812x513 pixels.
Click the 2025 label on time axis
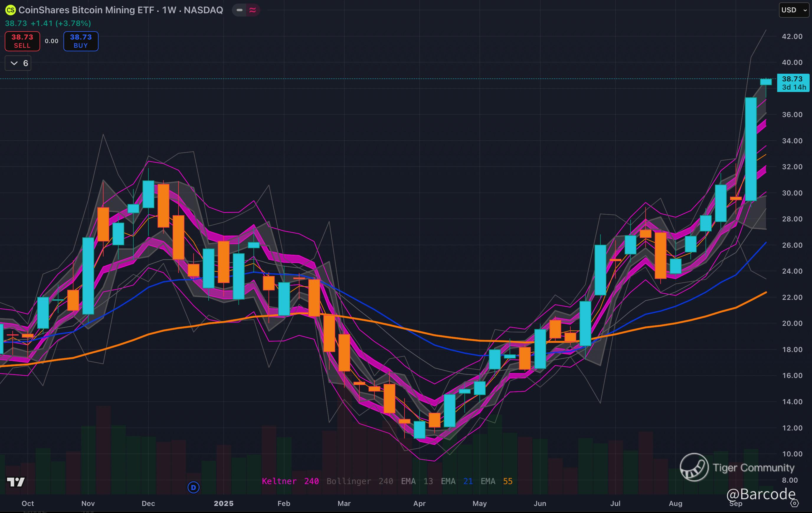click(x=224, y=504)
